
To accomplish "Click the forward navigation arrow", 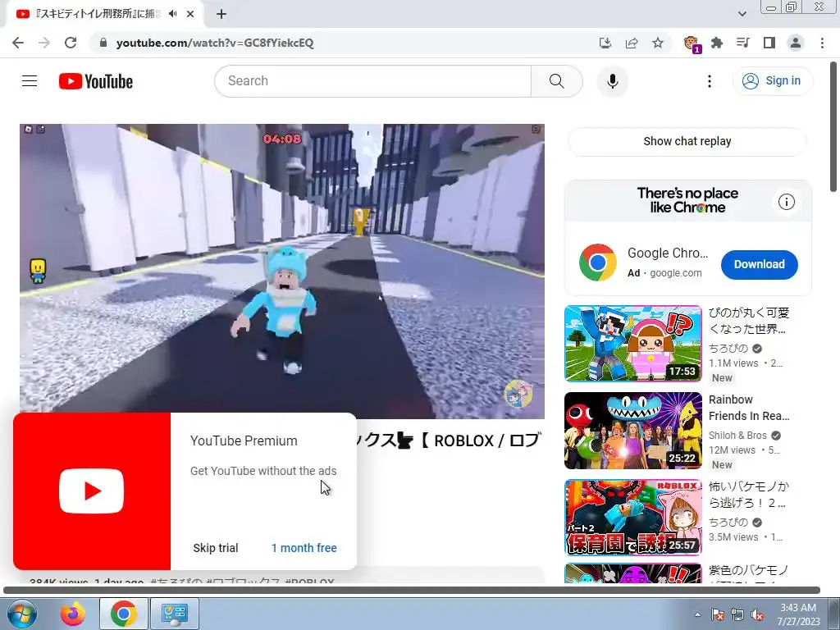I will 44,43.
